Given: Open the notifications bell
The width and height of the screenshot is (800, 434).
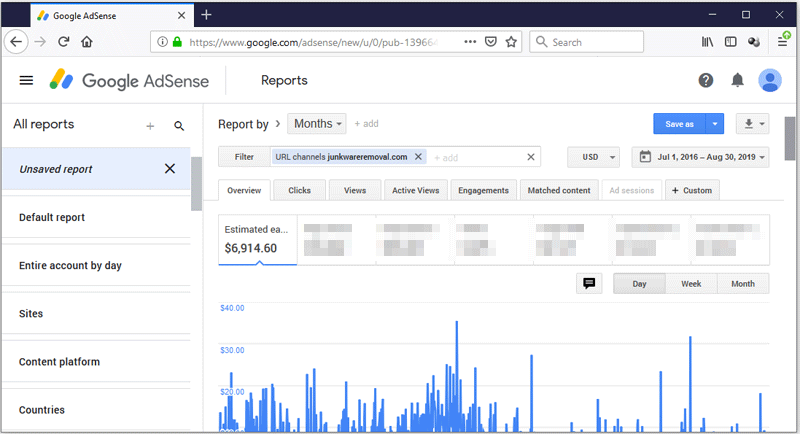Looking at the screenshot, I should [738, 81].
